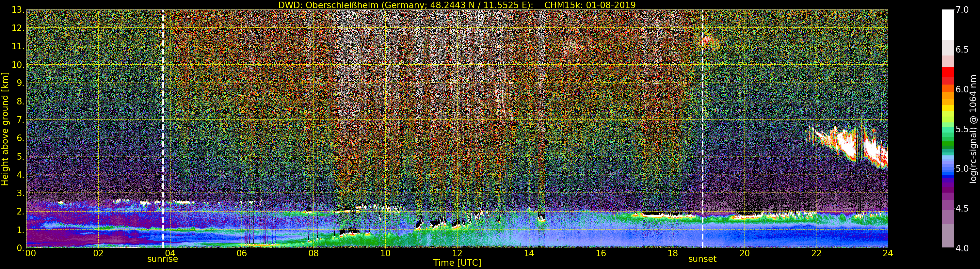Click the time axis tick label '22'
This screenshot has height=269, width=980.
click(x=816, y=253)
